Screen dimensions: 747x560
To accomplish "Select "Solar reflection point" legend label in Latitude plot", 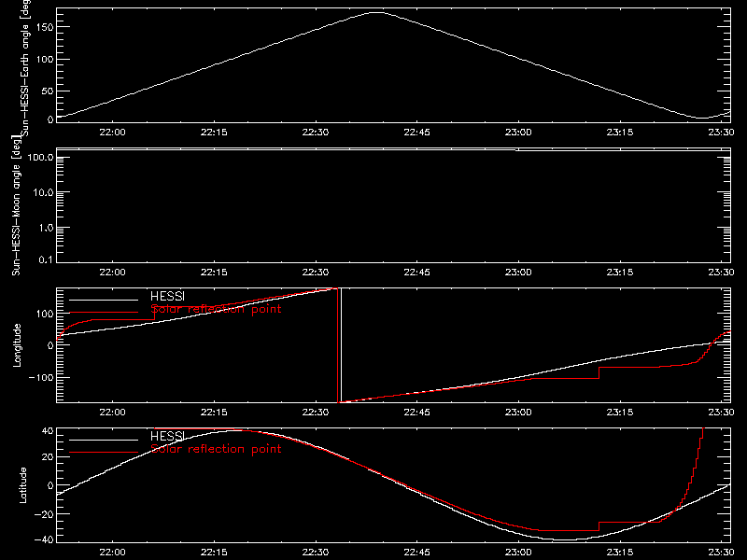I will (216, 449).
